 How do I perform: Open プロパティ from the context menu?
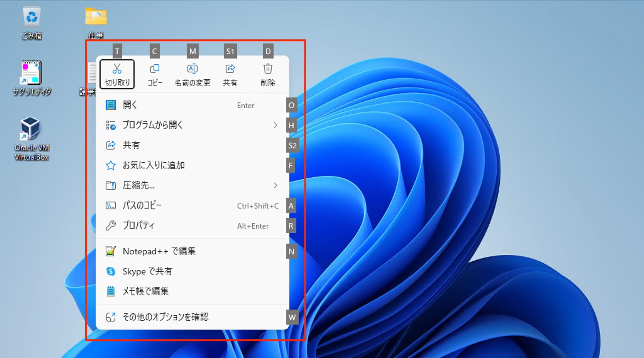pos(138,225)
